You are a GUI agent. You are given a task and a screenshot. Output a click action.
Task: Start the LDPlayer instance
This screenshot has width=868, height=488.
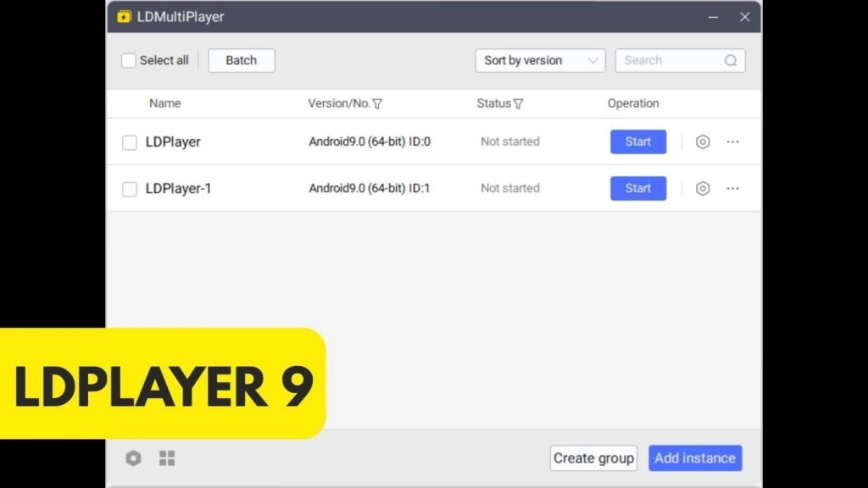coord(638,141)
